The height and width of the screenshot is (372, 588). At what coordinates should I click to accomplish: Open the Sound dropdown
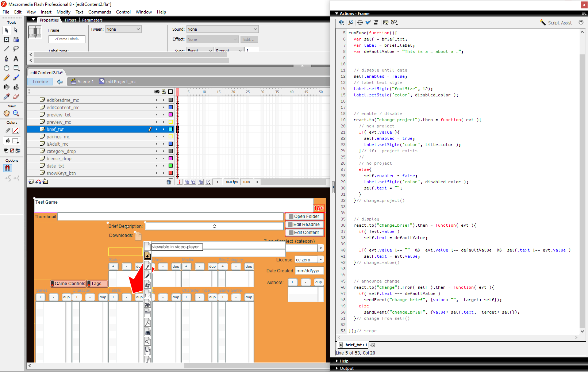click(222, 29)
